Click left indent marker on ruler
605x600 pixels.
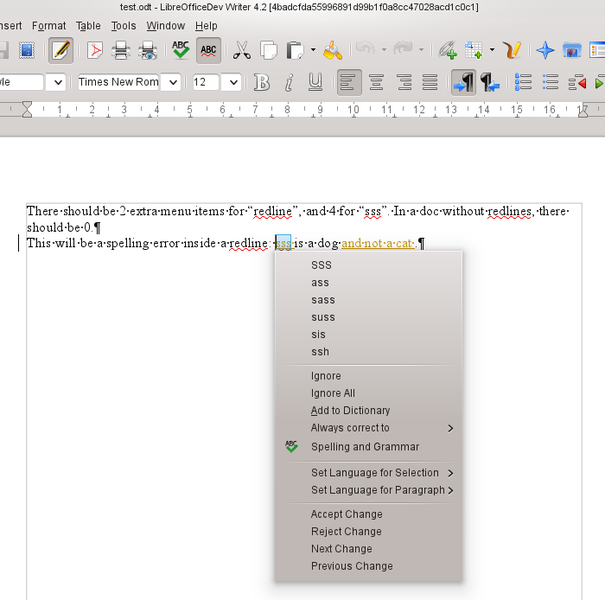(27, 110)
